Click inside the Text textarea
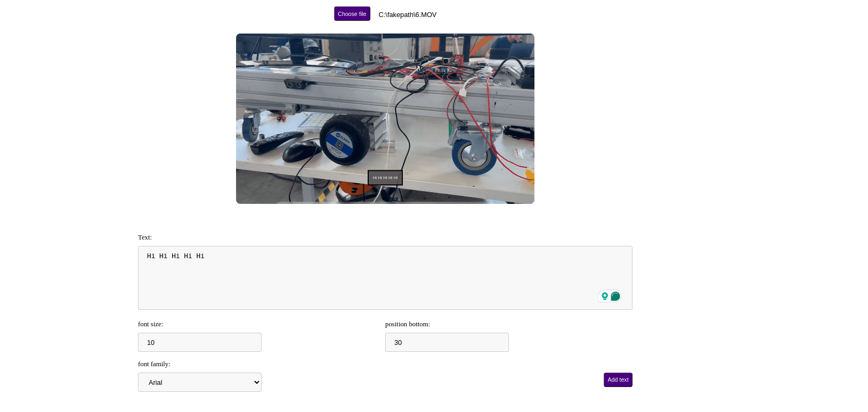Screen dimensions: 868x412 pos(385,278)
